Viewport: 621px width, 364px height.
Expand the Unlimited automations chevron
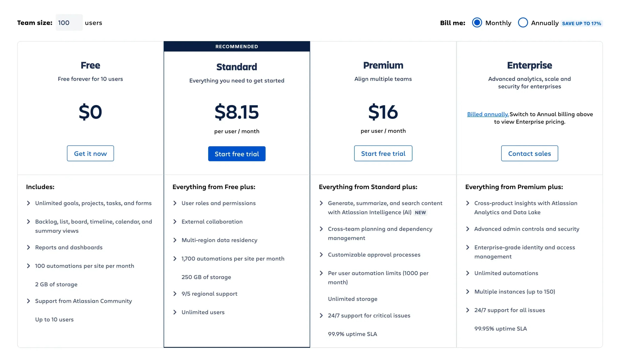(x=468, y=273)
